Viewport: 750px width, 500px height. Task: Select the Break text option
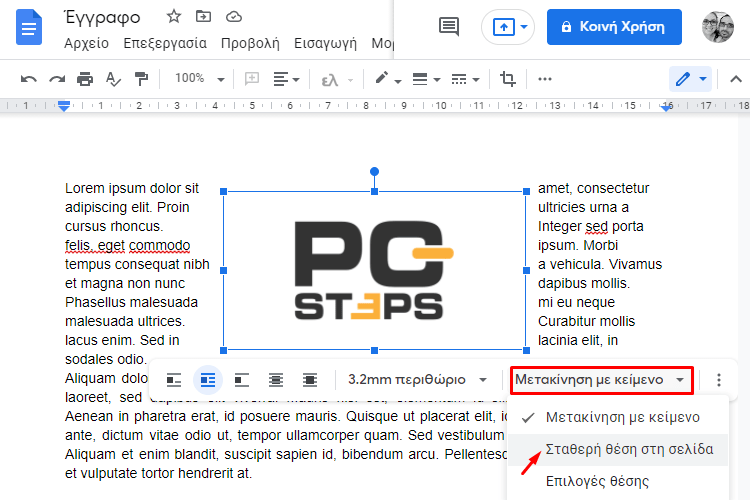[242, 380]
